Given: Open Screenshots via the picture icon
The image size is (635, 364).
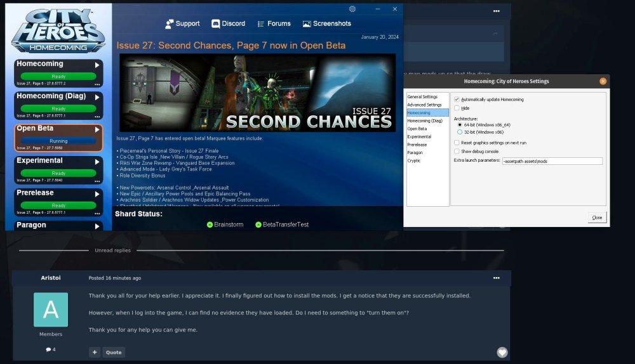Looking at the screenshot, I should (x=307, y=24).
